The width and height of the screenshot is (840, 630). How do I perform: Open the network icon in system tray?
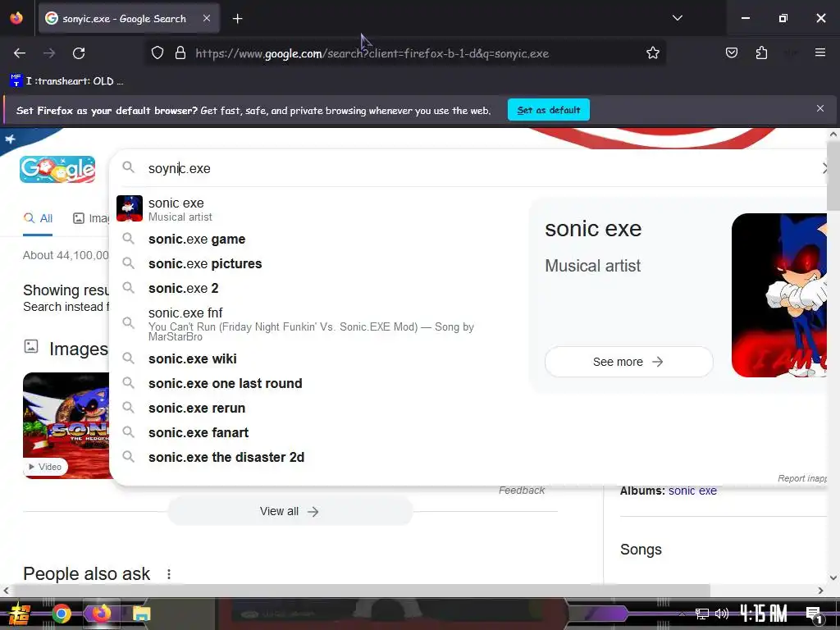(x=702, y=614)
